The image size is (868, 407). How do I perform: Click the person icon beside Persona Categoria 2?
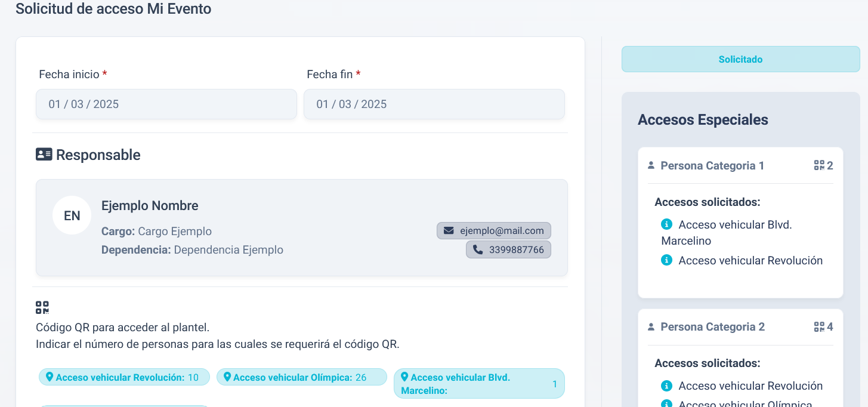650,326
